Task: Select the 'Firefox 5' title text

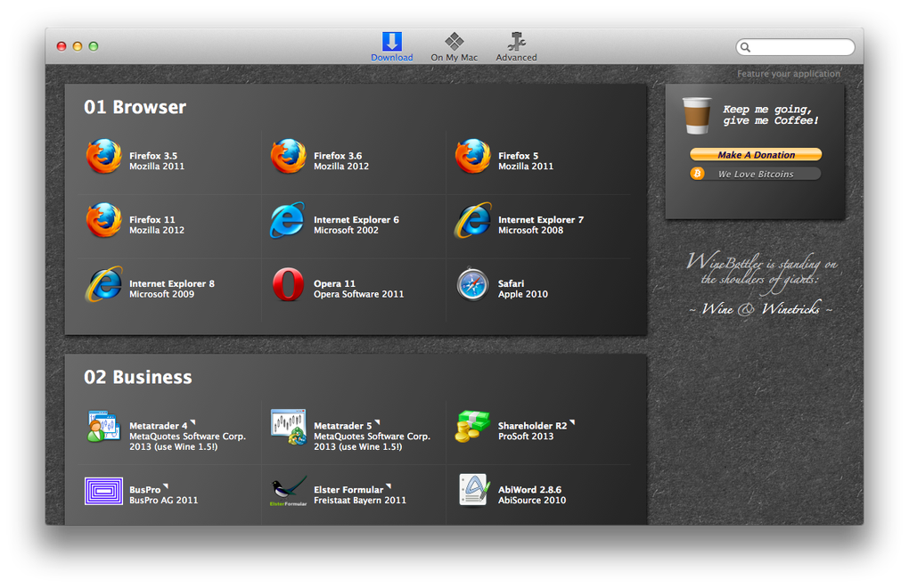Action: (518, 156)
